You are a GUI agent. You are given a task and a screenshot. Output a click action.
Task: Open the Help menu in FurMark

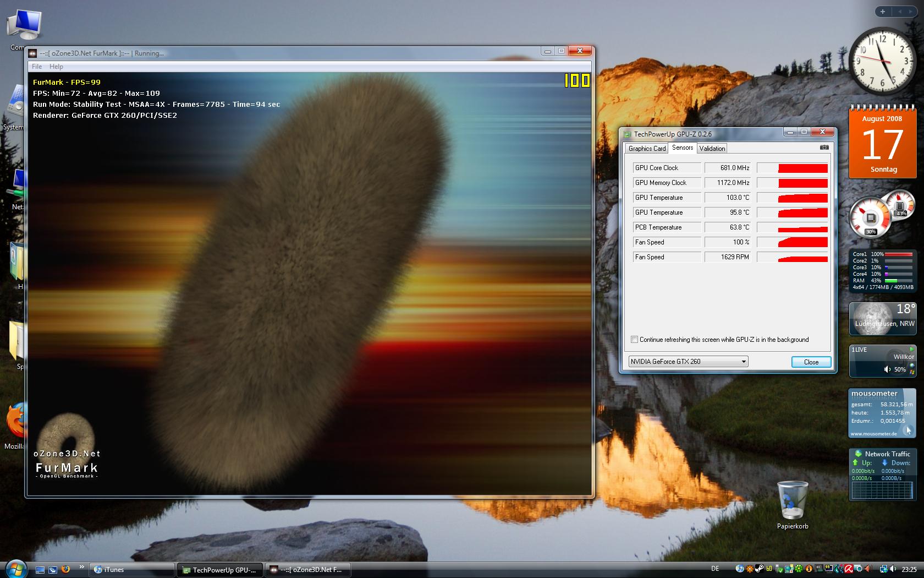[x=56, y=67]
